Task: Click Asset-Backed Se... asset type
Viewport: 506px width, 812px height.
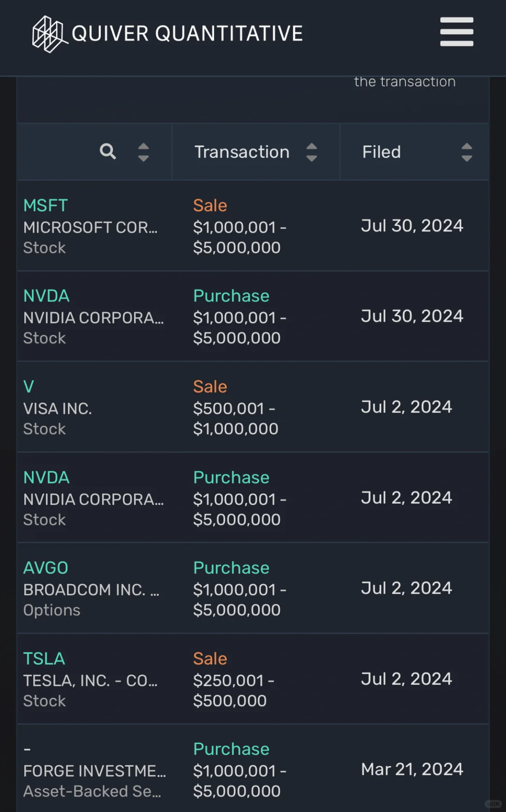Action: (x=92, y=791)
